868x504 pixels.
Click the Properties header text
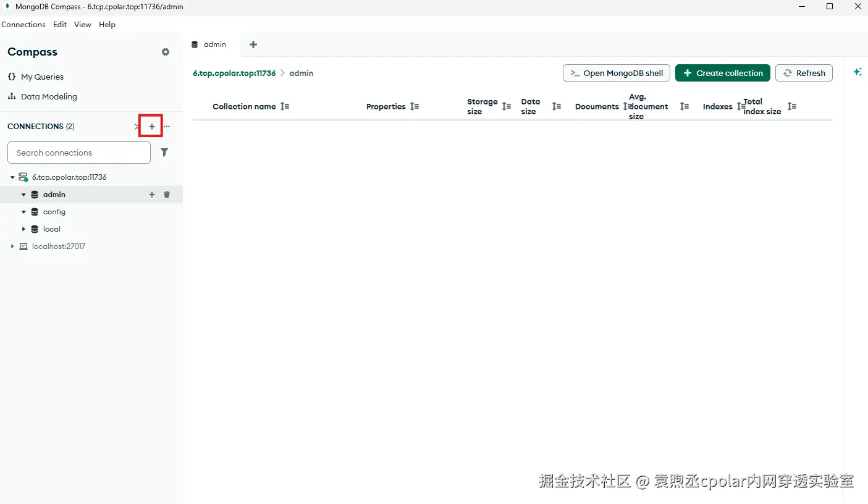[x=386, y=106]
